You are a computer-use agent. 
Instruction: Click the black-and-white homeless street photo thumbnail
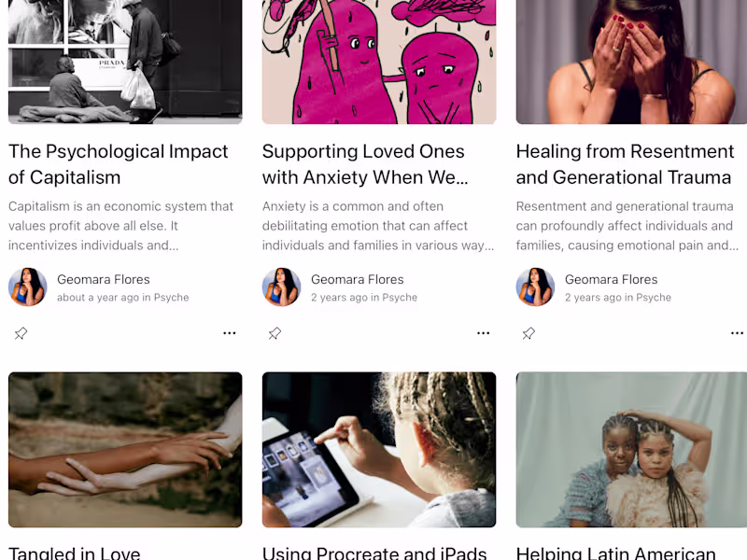[x=125, y=62]
